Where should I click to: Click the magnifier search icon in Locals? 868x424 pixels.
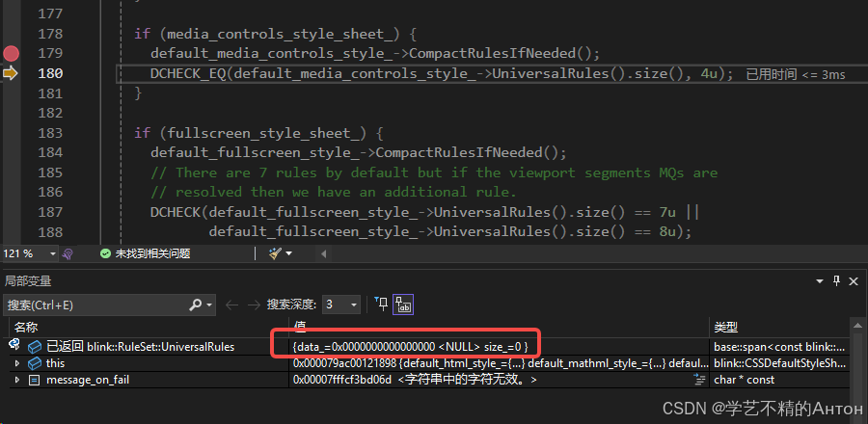(196, 305)
